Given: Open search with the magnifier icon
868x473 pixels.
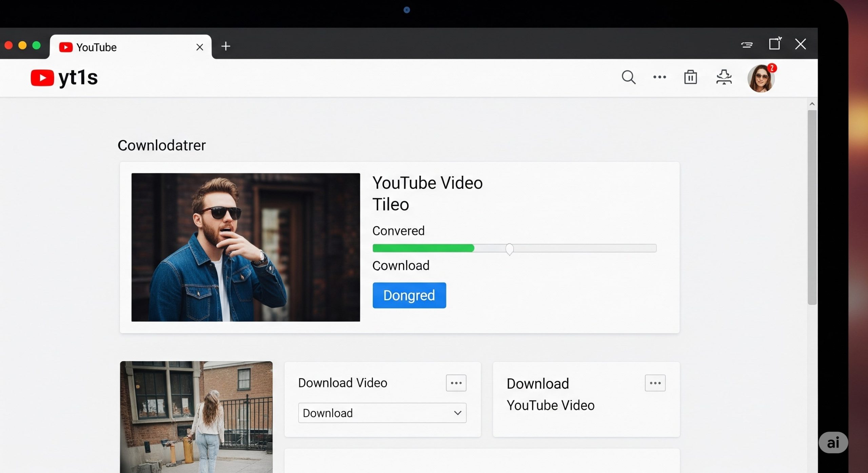Looking at the screenshot, I should tap(628, 77).
